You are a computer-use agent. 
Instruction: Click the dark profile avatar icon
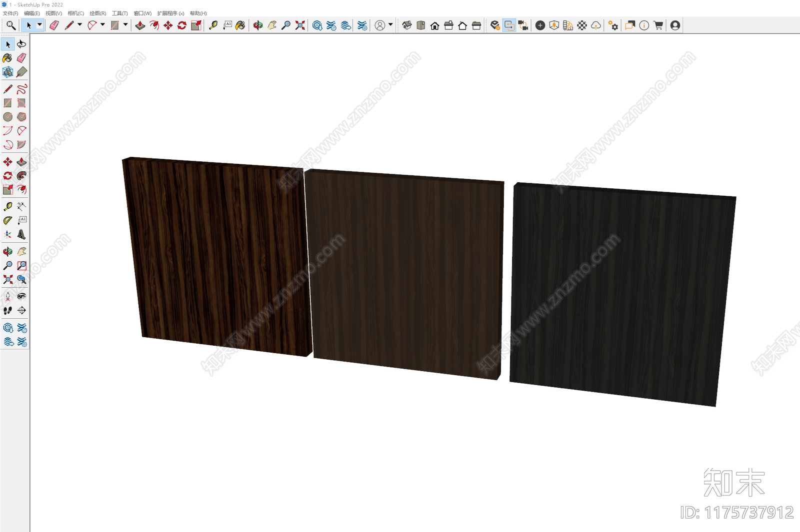(675, 25)
